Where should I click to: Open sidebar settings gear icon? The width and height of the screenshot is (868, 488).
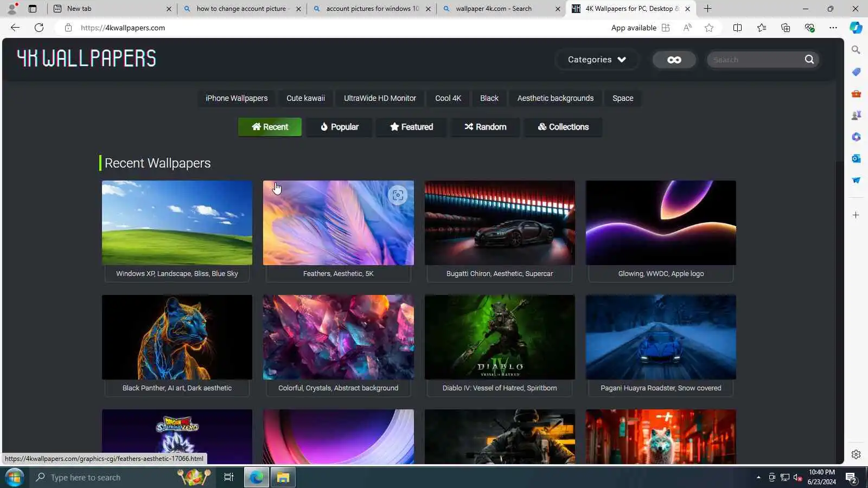[x=856, y=454]
